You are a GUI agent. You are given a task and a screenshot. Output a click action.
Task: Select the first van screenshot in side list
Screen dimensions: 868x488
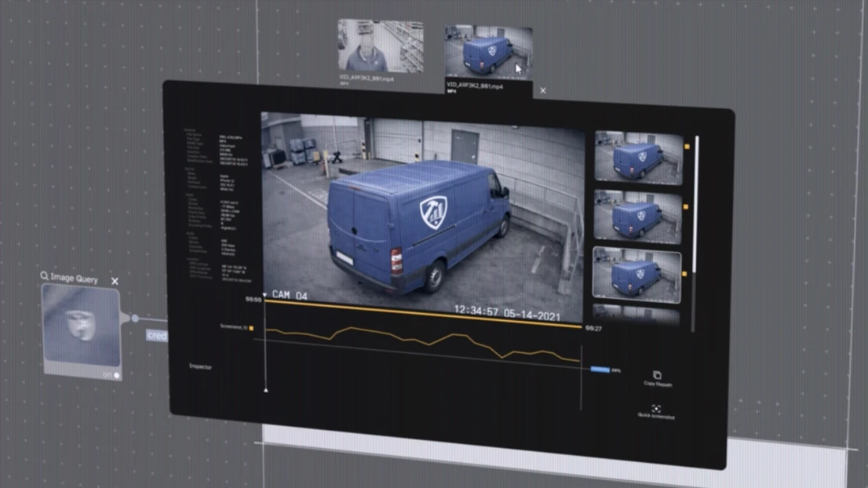[638, 158]
